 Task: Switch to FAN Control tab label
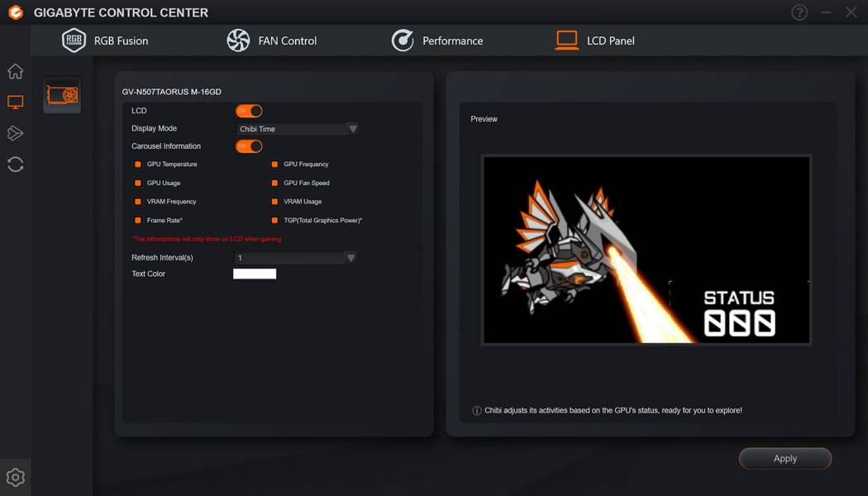tap(288, 41)
